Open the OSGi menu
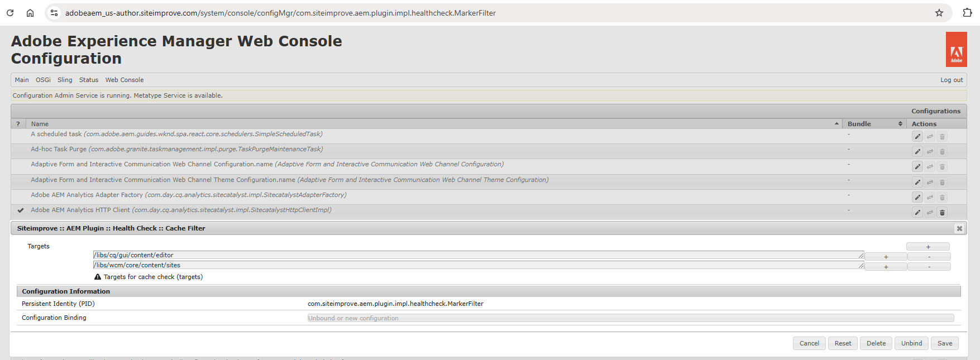Viewport: 980px width, 360px height. pos(43,80)
